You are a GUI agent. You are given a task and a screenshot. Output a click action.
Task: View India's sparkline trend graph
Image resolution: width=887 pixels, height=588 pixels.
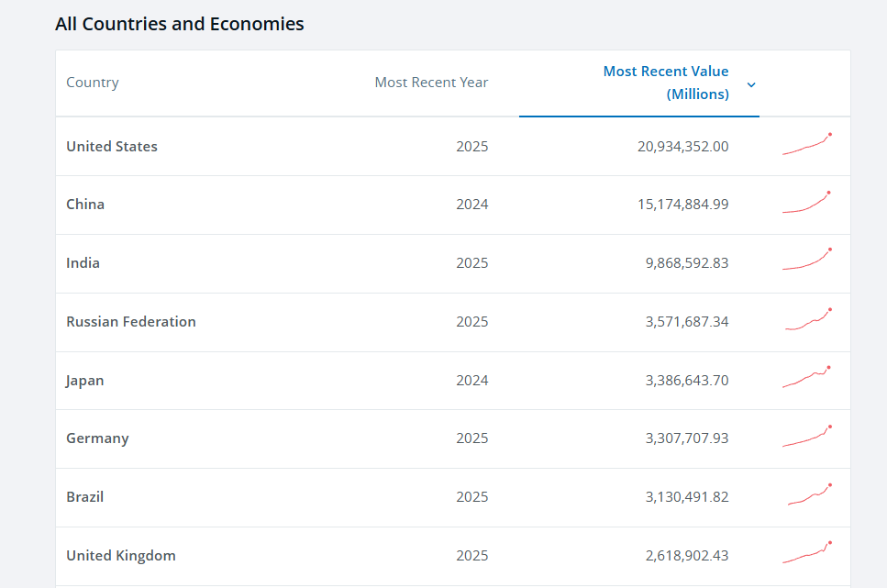point(807,260)
